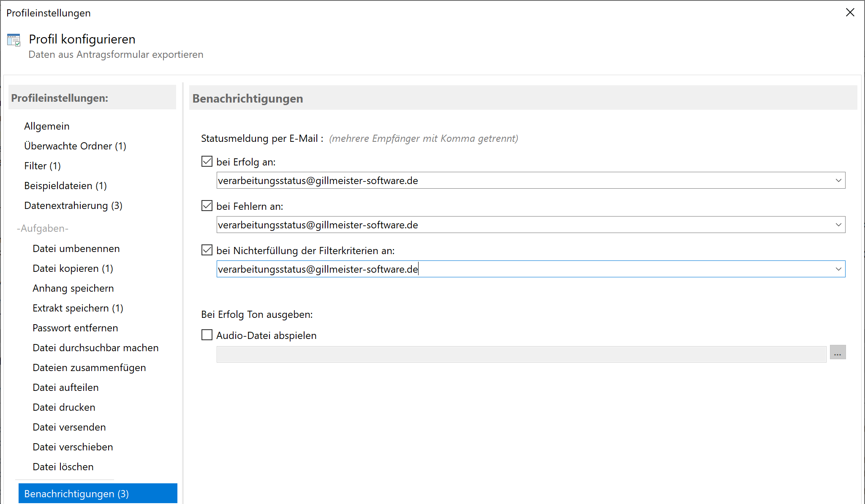
Task: Click the Allgemein settings section
Action: click(x=46, y=125)
